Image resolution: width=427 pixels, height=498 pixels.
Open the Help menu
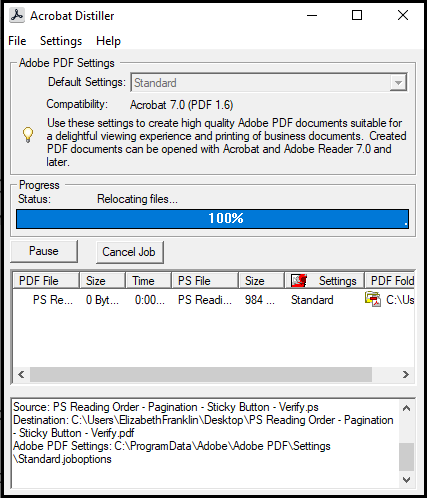click(x=108, y=41)
